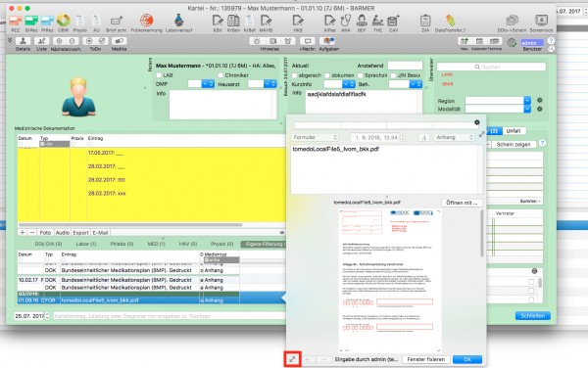
Task: Toggle the Chroniker checkbox
Action: (220, 75)
